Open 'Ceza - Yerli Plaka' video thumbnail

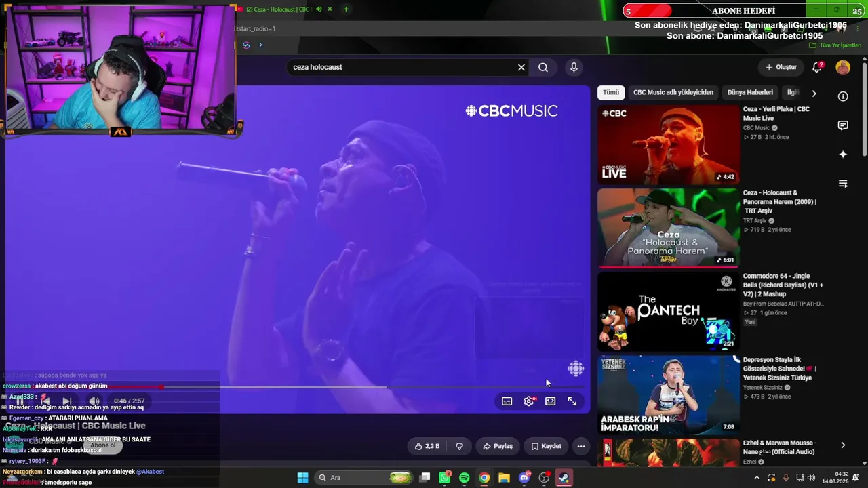coord(668,144)
